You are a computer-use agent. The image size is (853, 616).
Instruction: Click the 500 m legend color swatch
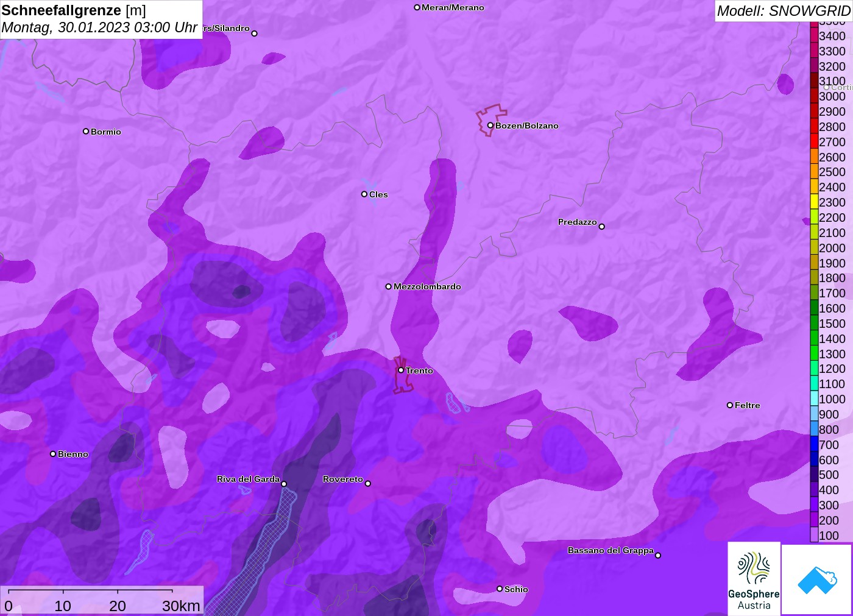(814, 475)
